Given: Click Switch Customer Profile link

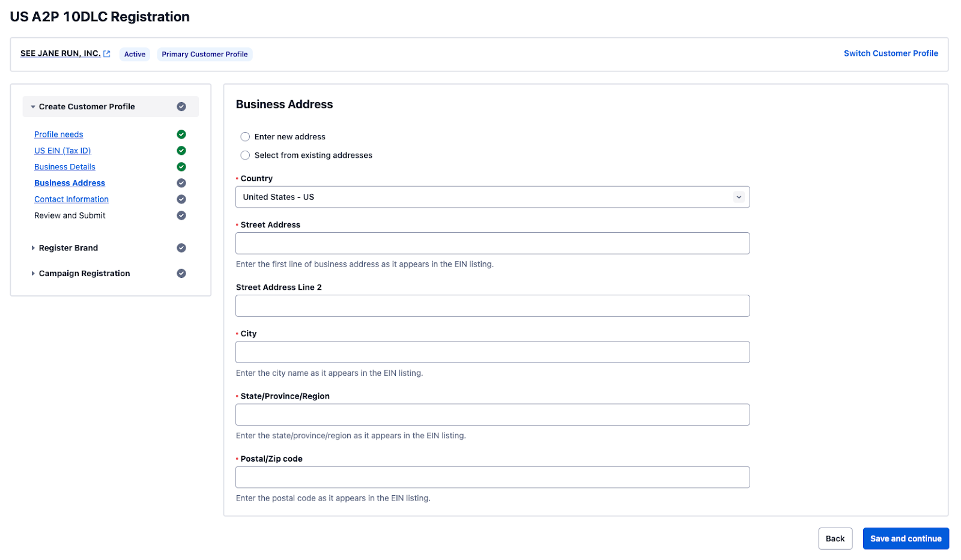Looking at the screenshot, I should 891,53.
